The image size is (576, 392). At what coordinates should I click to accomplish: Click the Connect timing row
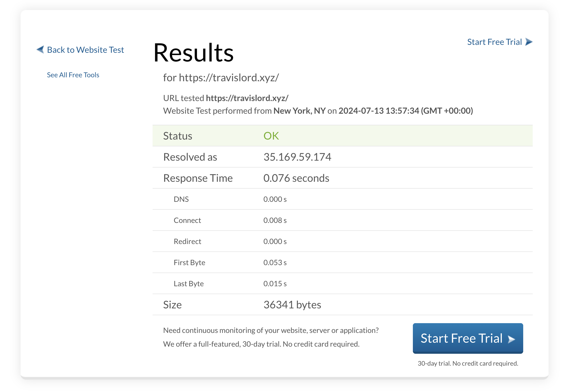click(x=187, y=220)
